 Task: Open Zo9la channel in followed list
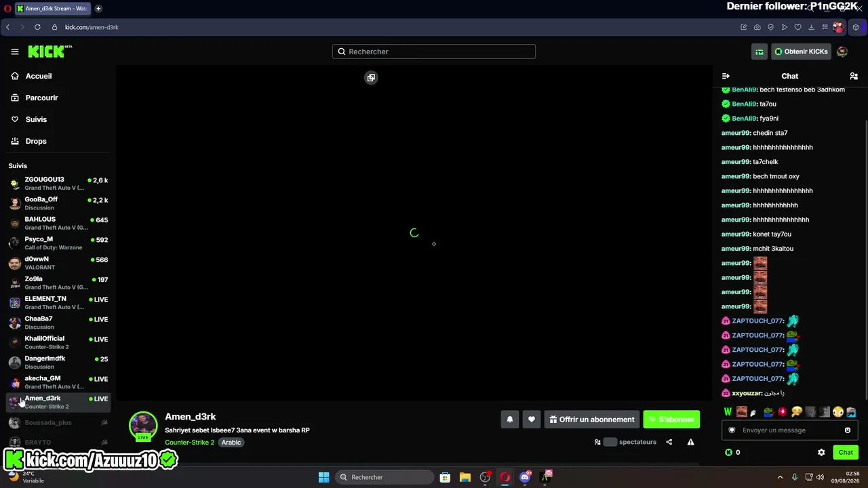[x=58, y=283]
